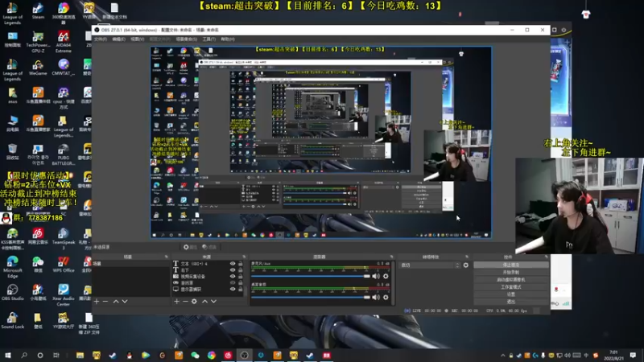Hide the 视频采集设备 source
Screen dimensions: 644x362
click(x=233, y=276)
